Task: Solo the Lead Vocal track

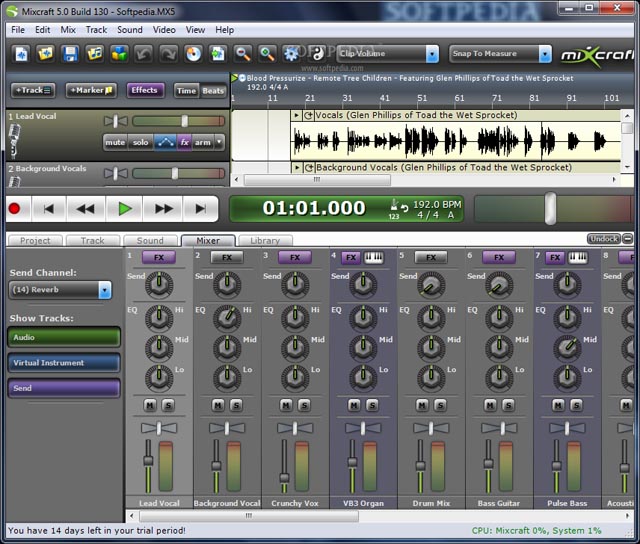Action: pyautogui.click(x=140, y=142)
